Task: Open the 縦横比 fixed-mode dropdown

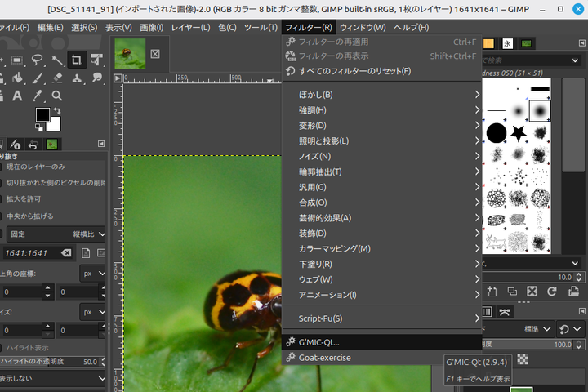Action: 88,234
